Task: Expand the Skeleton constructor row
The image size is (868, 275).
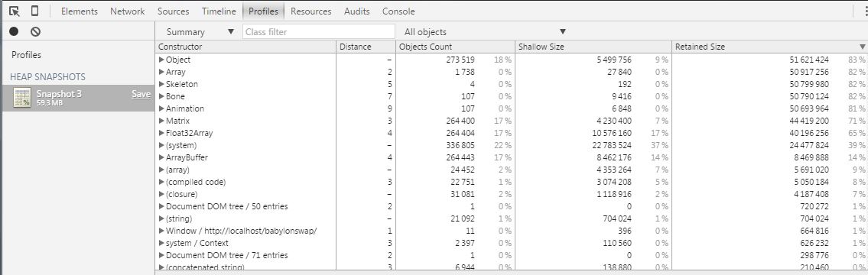Action: [x=161, y=84]
